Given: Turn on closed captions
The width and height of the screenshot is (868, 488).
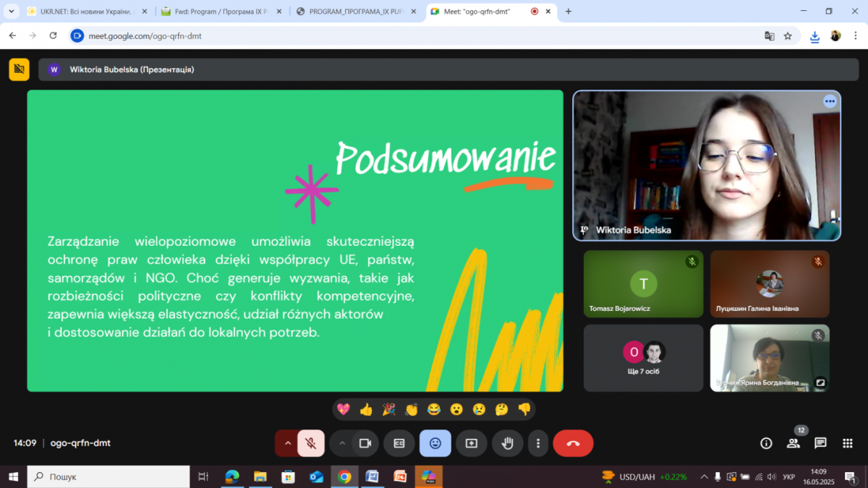Looking at the screenshot, I should click(x=399, y=443).
